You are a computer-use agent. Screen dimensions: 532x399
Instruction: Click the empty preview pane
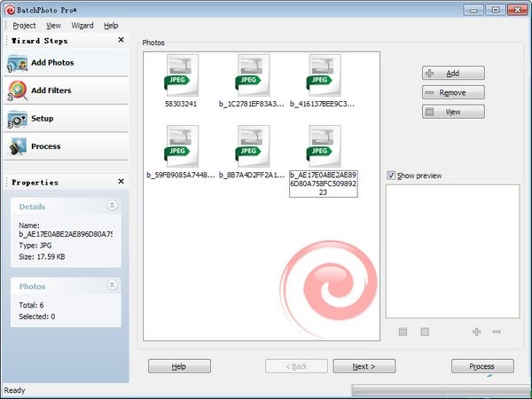coord(452,252)
